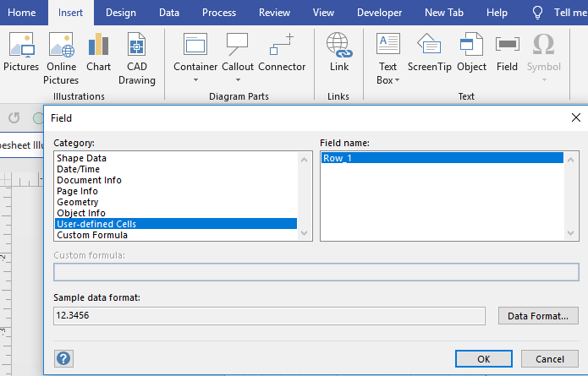
Task: Open Online Pictures from the Illustrations group
Action: pos(62,57)
